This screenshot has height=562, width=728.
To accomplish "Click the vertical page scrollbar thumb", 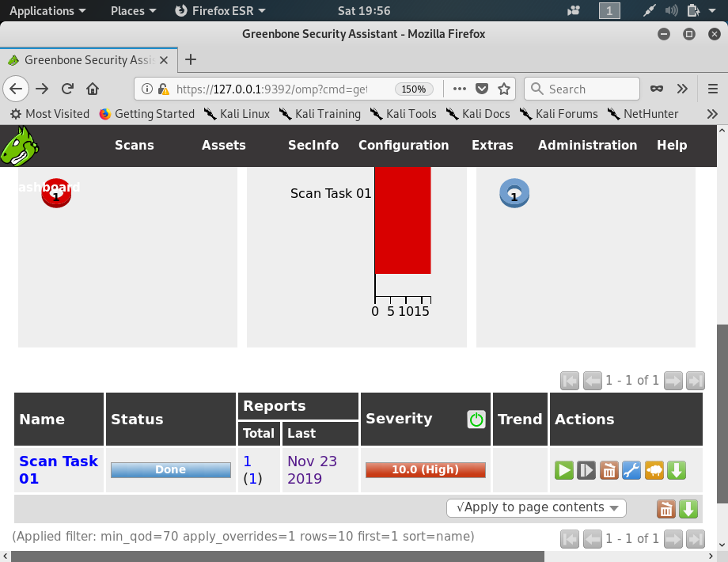I will click(x=722, y=413).
